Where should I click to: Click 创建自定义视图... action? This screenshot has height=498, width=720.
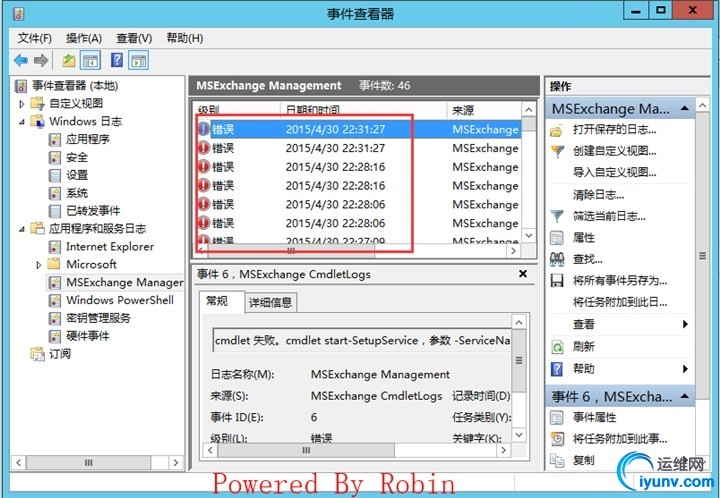(614, 151)
